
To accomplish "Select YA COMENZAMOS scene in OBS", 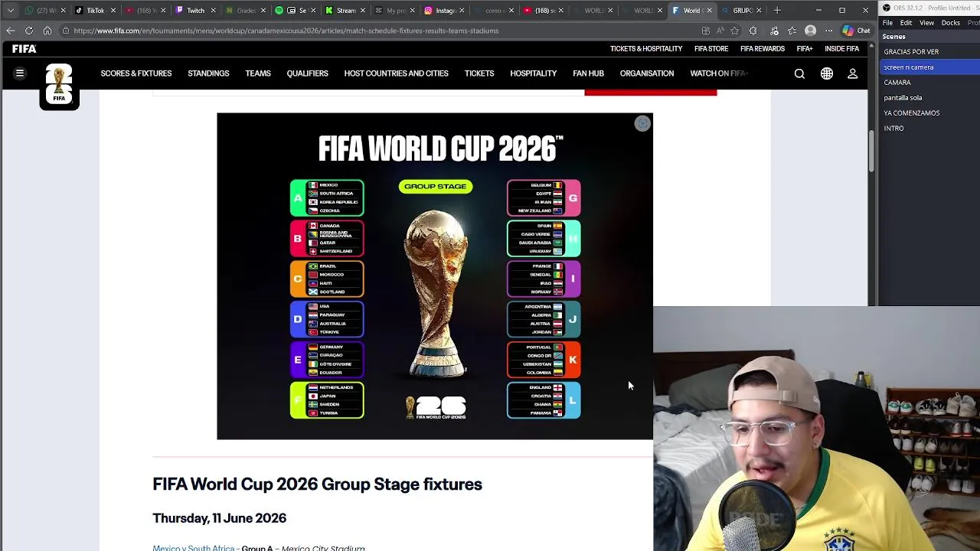I will (929, 113).
